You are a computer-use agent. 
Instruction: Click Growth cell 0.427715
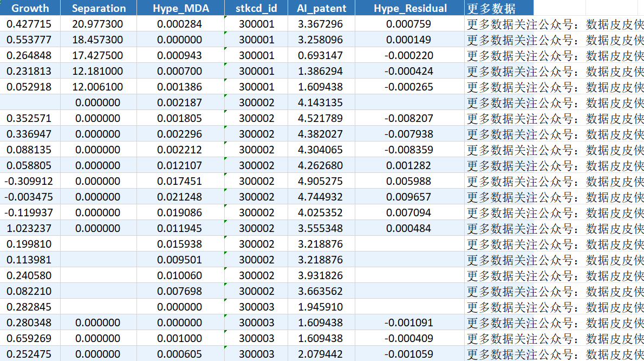tap(30, 24)
